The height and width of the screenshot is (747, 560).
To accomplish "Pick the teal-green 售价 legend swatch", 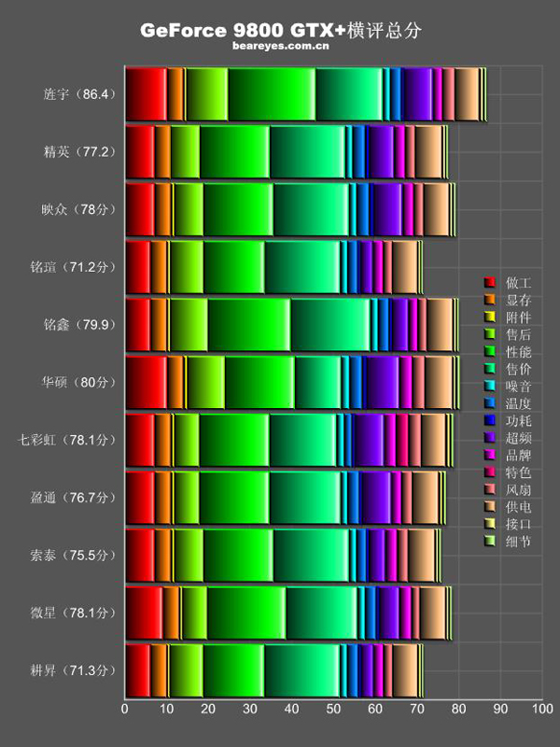I will pyautogui.click(x=489, y=369).
